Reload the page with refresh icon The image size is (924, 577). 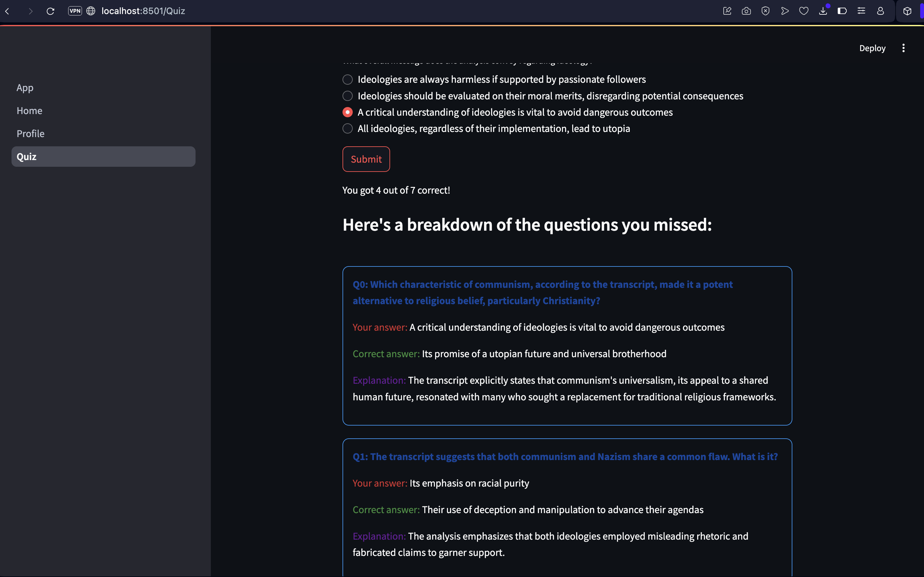click(x=50, y=11)
